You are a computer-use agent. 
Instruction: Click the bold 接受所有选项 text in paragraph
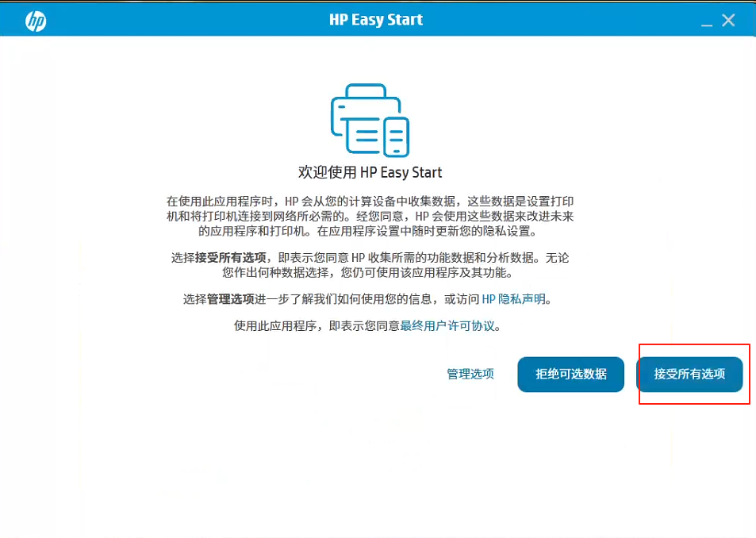tap(231, 258)
